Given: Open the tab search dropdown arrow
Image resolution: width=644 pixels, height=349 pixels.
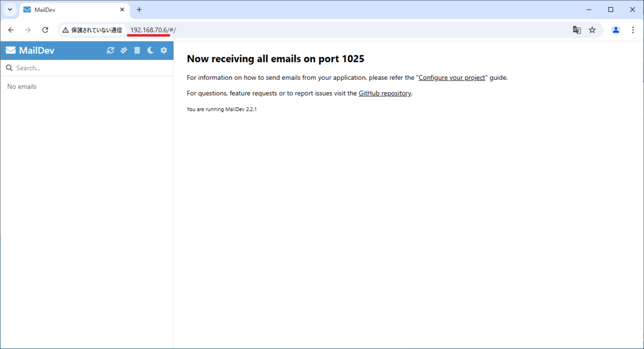Looking at the screenshot, I should (x=10, y=10).
